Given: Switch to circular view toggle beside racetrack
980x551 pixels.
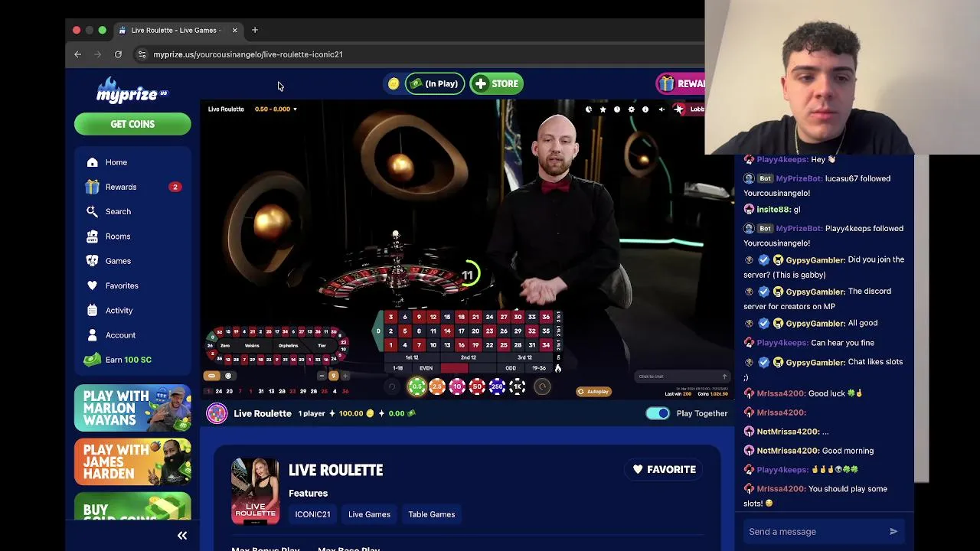Looking at the screenshot, I should 227,376.
